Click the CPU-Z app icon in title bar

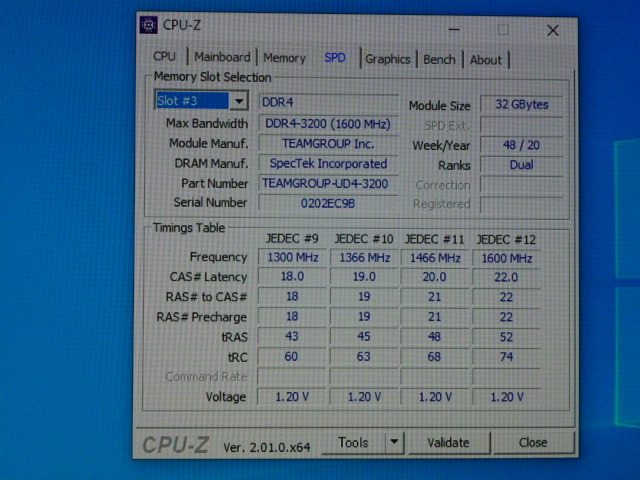click(149, 25)
